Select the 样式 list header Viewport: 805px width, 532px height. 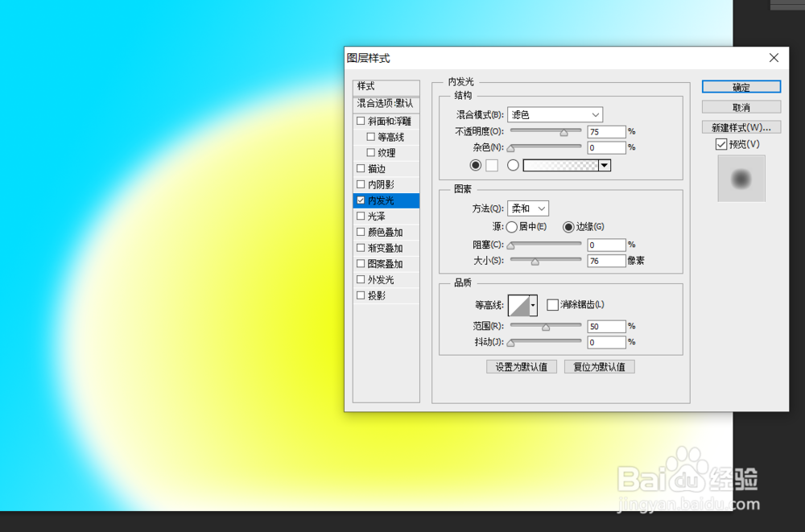(x=386, y=86)
